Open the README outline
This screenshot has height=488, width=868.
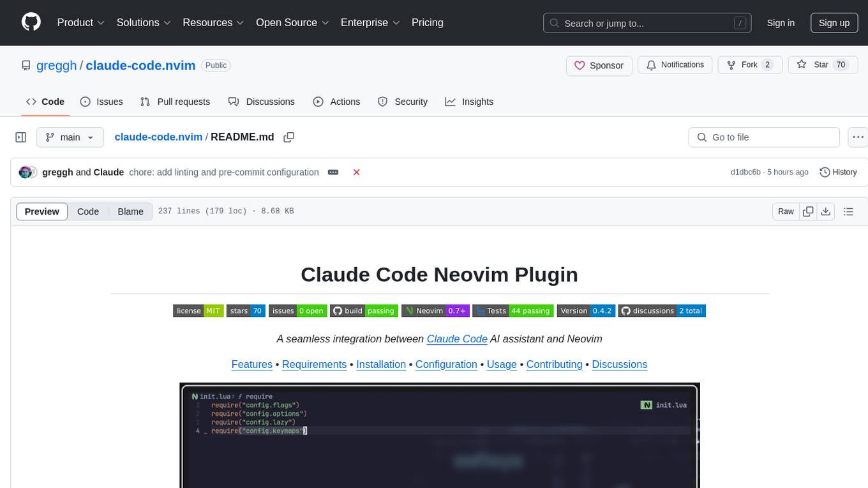[x=848, y=211]
